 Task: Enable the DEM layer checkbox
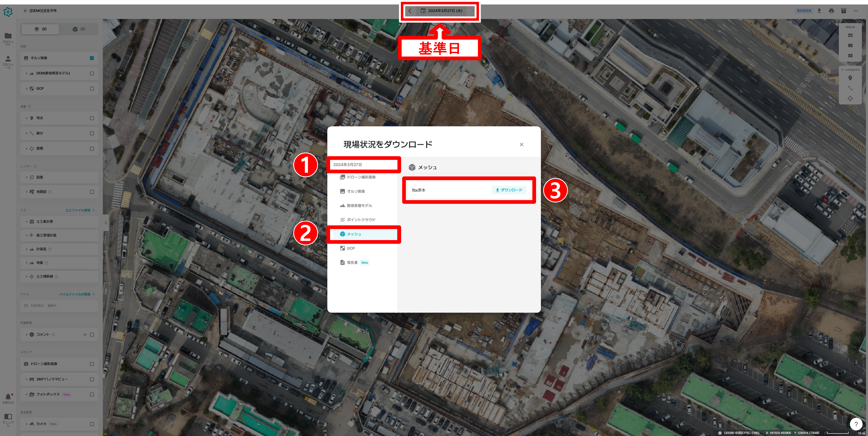[x=92, y=73]
